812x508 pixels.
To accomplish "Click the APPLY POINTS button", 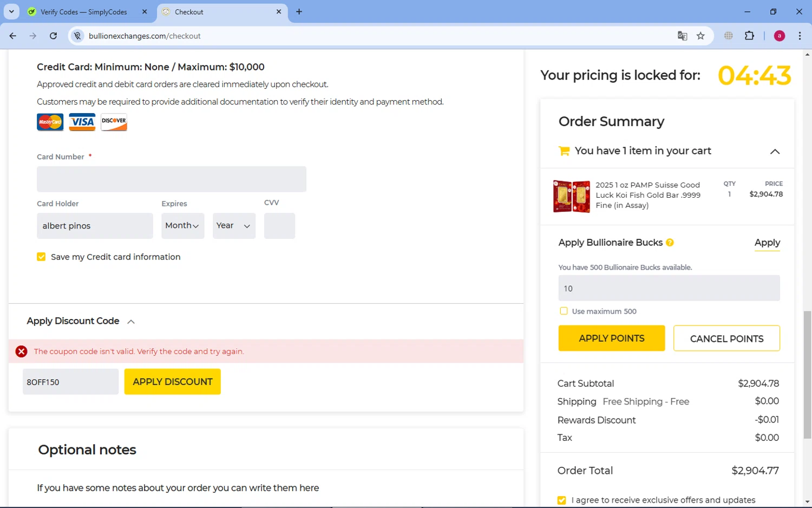I will point(612,338).
